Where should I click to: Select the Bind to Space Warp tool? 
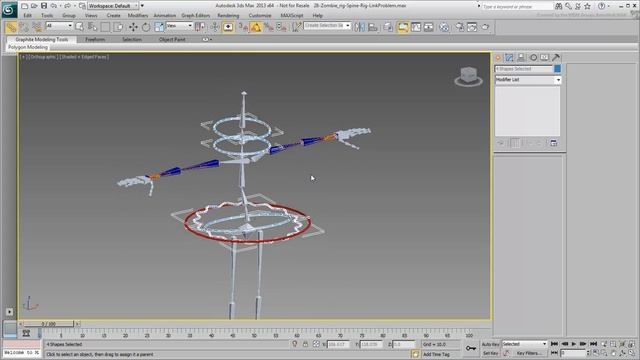point(37,27)
